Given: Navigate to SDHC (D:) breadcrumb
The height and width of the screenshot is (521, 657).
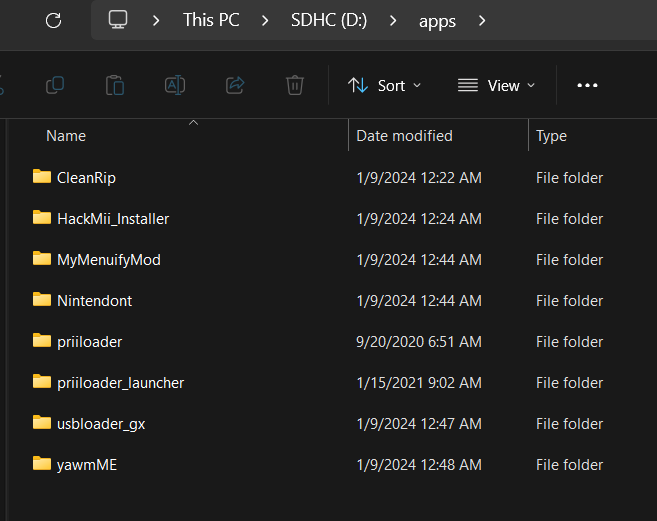Looking at the screenshot, I should tap(329, 20).
